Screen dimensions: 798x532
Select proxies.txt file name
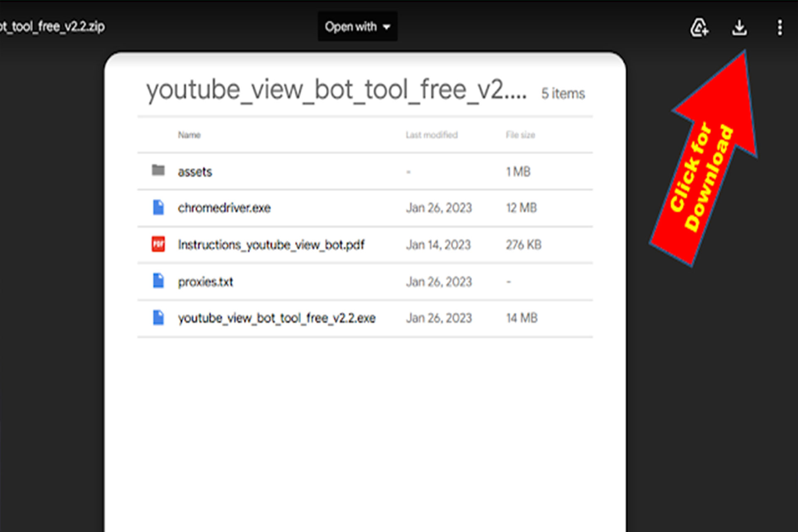[206, 282]
